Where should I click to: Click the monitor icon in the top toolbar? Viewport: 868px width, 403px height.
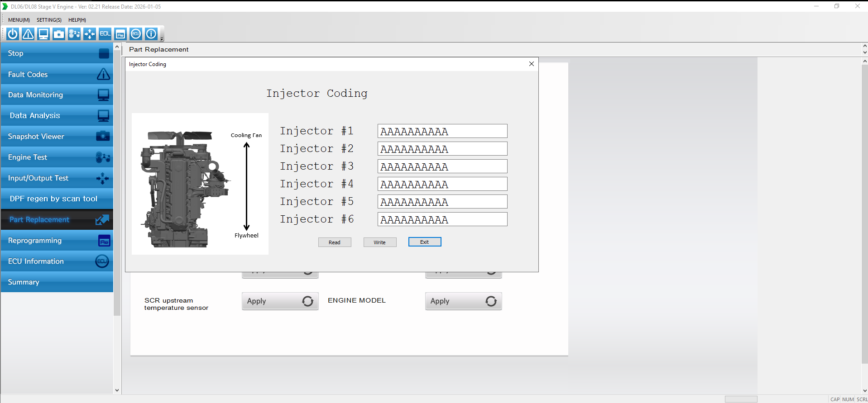43,34
